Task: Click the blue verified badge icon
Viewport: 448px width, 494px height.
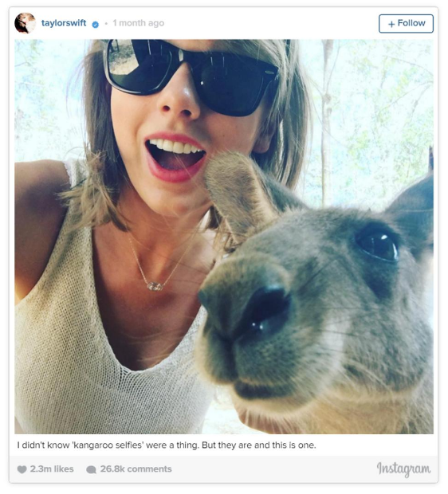Action: [x=95, y=24]
